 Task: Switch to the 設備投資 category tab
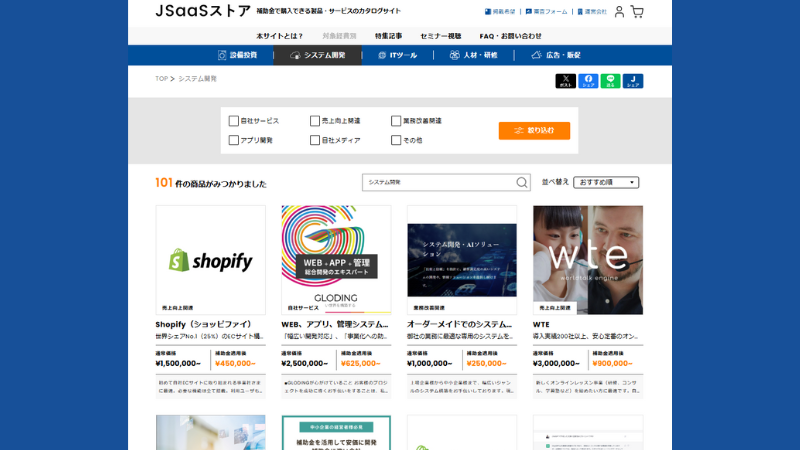click(x=237, y=55)
